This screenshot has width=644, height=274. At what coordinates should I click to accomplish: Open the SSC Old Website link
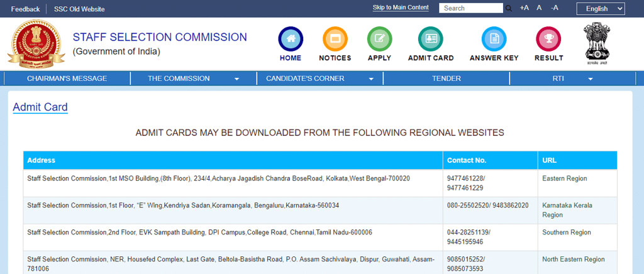point(79,9)
